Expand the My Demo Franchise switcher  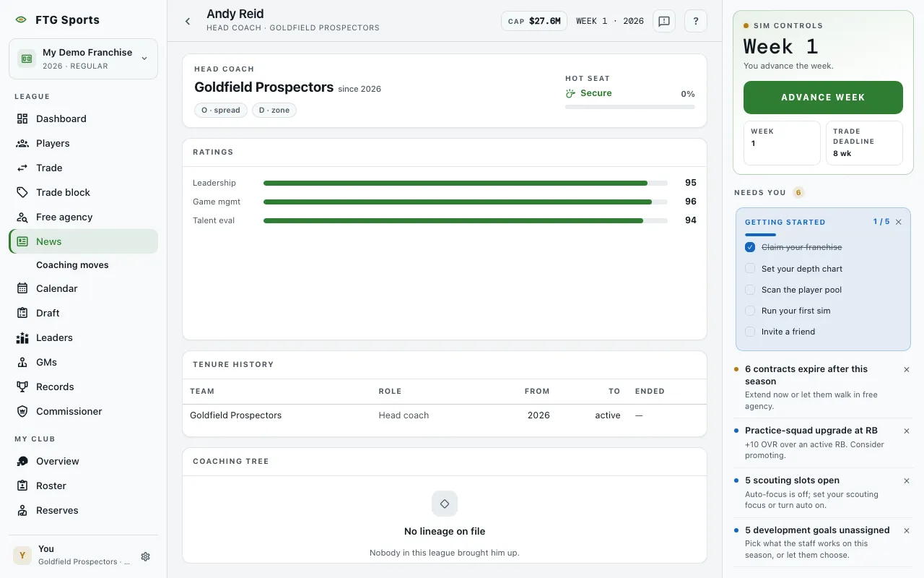(83, 59)
